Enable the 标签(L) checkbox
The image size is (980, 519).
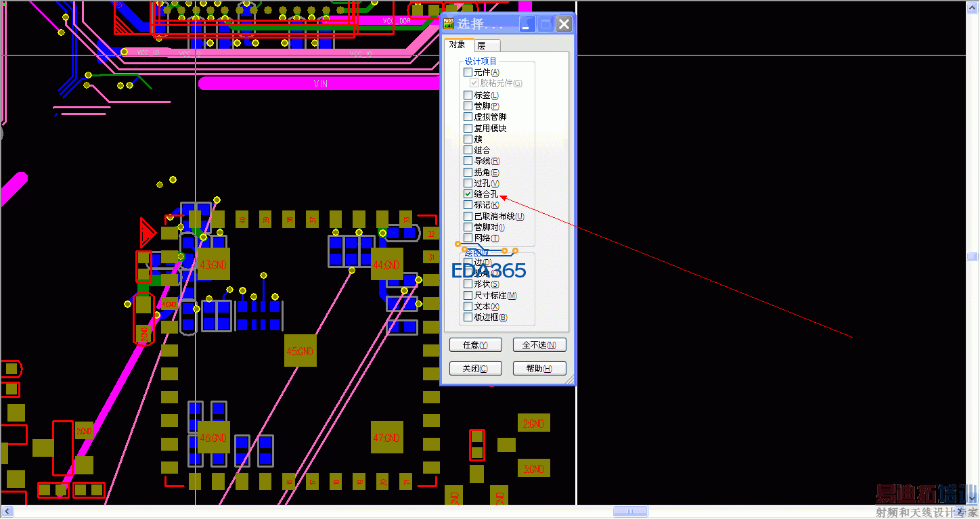point(468,95)
